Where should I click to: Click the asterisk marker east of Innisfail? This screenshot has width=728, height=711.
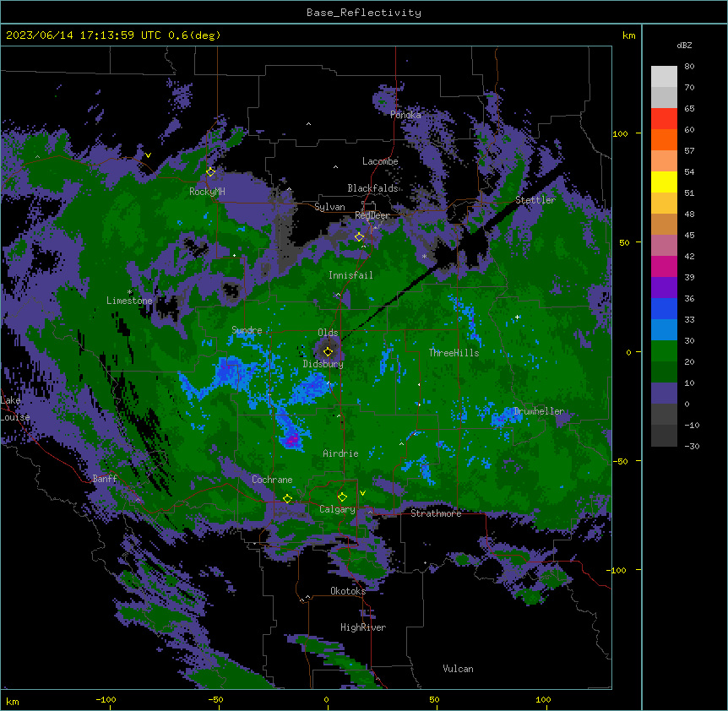tap(424, 256)
